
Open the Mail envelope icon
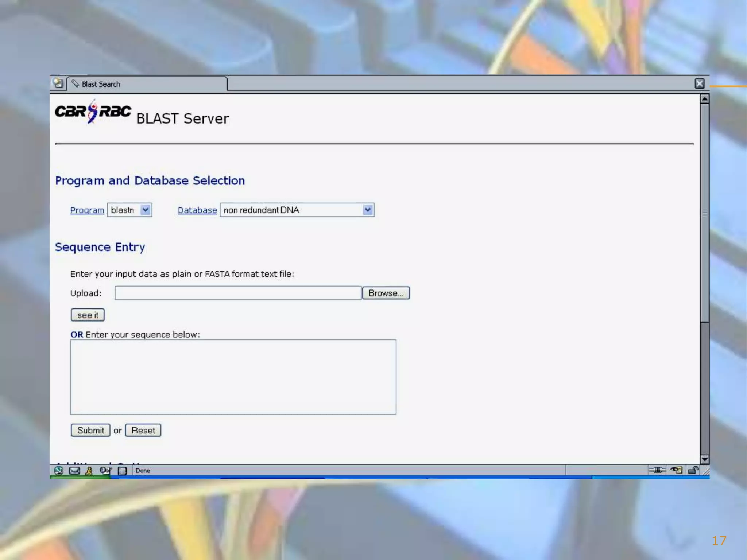tap(74, 471)
